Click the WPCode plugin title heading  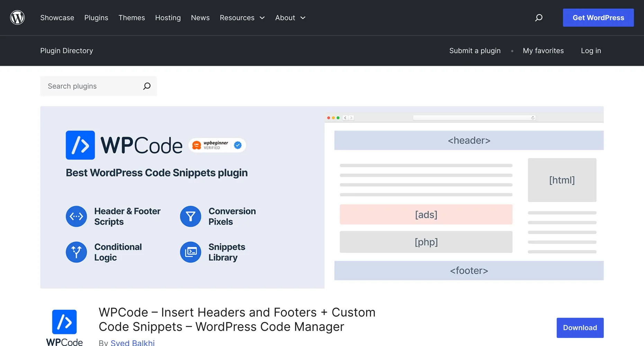click(237, 319)
